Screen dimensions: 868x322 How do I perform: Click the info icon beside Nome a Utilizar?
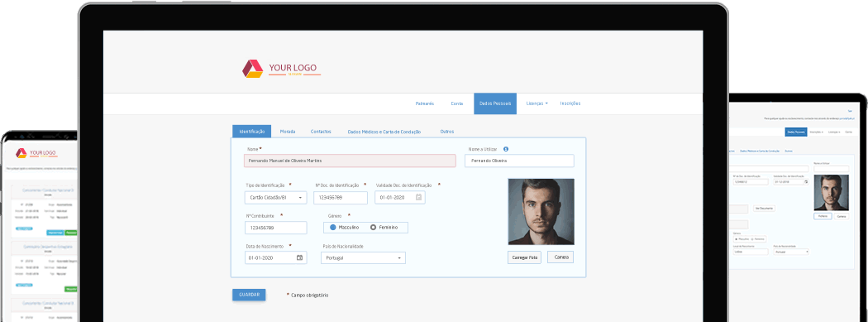(506, 149)
